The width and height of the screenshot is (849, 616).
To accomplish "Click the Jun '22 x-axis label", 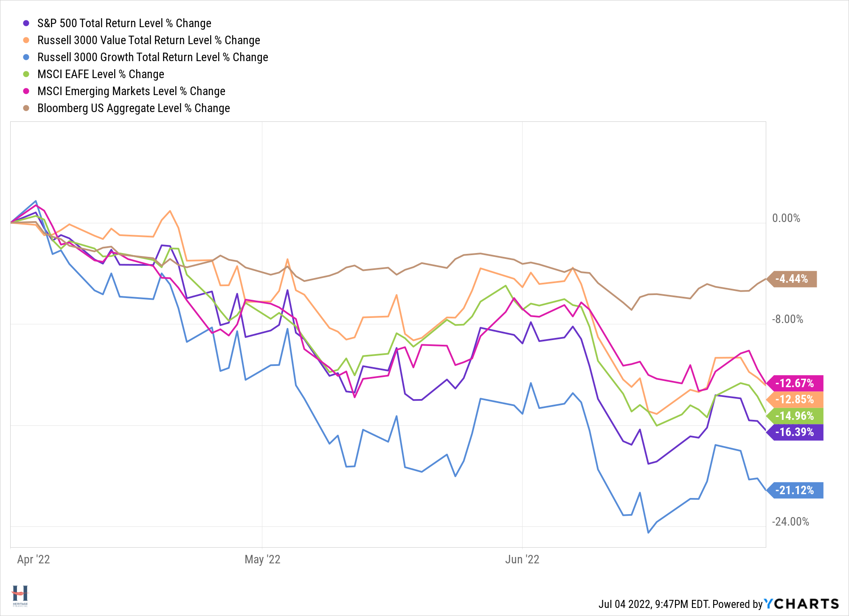I will click(522, 560).
